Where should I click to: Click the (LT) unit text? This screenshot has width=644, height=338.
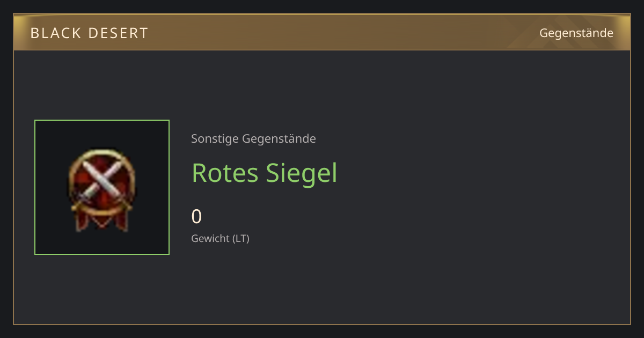pyautogui.click(x=240, y=239)
